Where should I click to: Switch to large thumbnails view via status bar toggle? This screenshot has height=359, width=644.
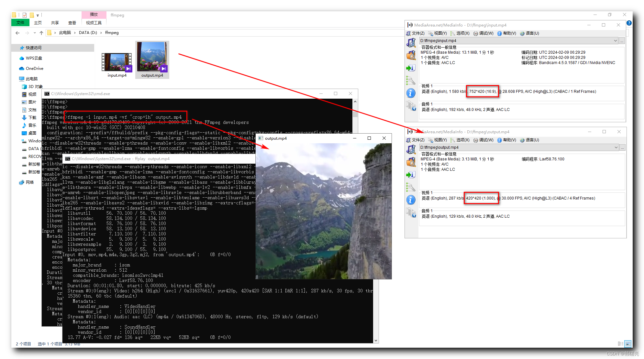tap(627, 343)
